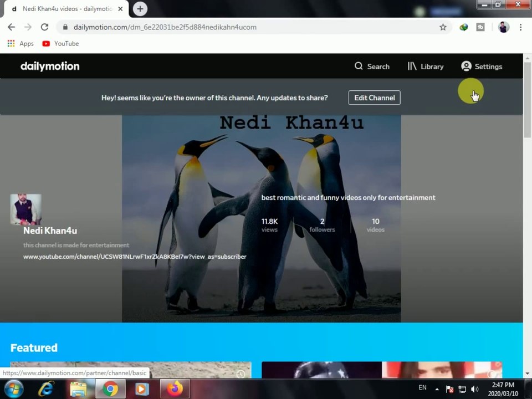Bookmark this page with the star icon
This screenshot has width=532, height=399.
pos(443,27)
